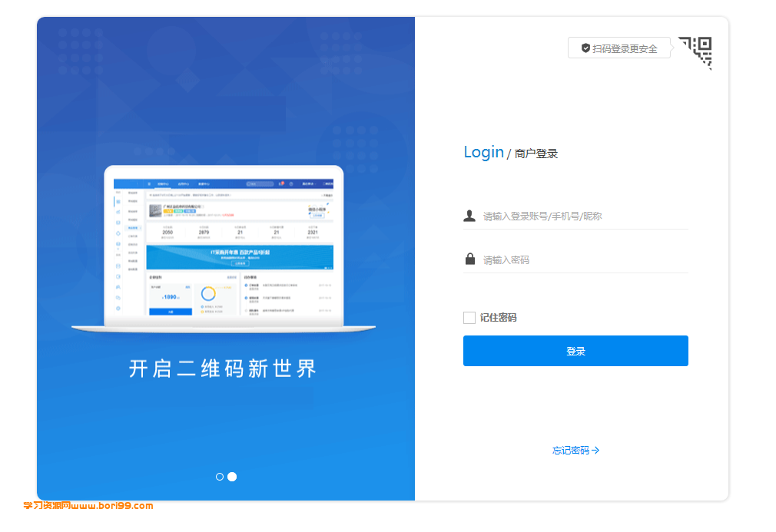776x532 pixels.
Task: Click the user silhouette icon
Action: point(469,216)
